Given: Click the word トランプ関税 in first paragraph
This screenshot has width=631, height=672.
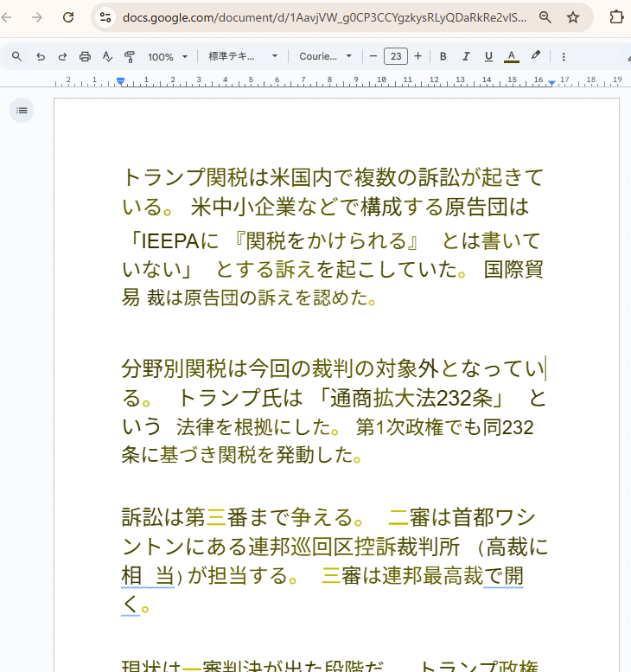Looking at the screenshot, I should (x=186, y=177).
